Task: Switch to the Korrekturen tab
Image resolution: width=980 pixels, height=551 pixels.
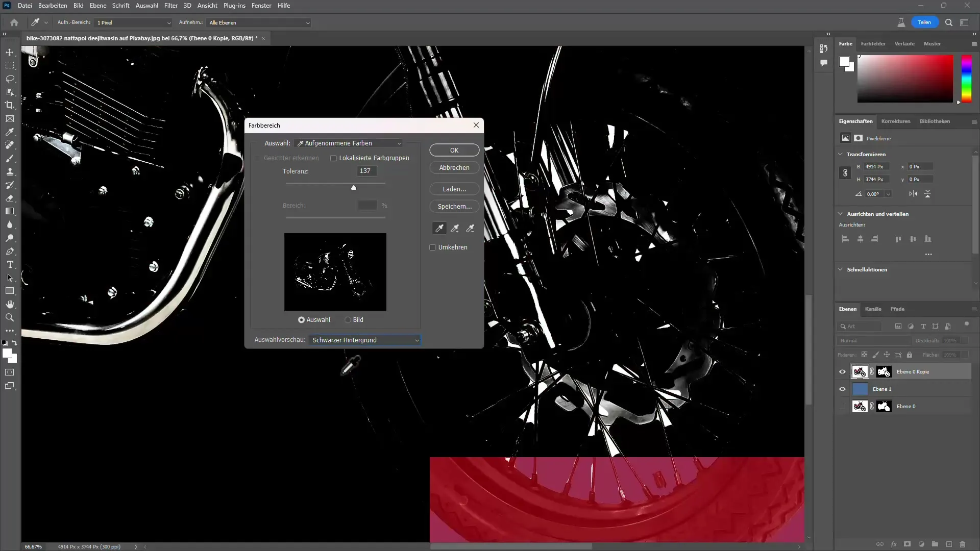Action: [895, 121]
